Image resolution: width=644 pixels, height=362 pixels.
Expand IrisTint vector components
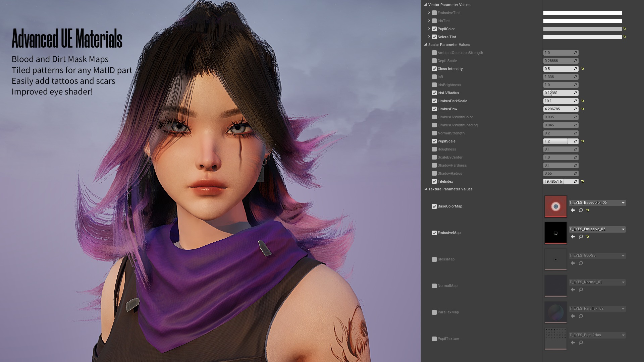point(429,21)
